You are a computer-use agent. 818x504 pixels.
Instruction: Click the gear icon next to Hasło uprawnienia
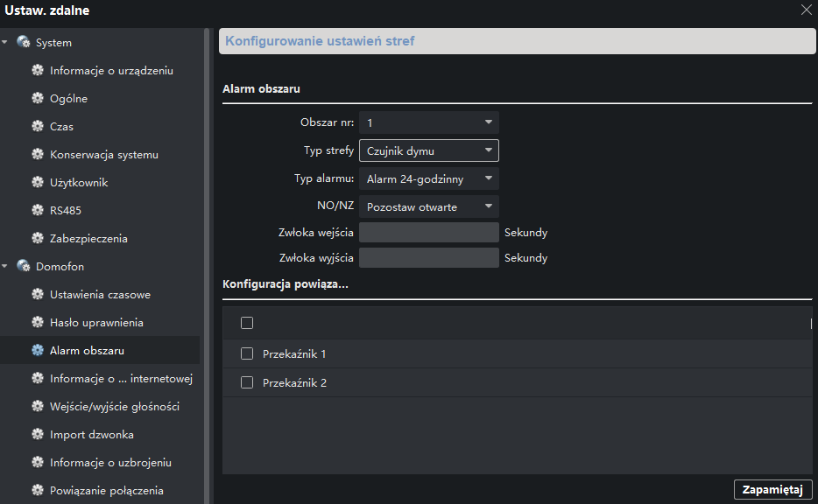click(38, 322)
